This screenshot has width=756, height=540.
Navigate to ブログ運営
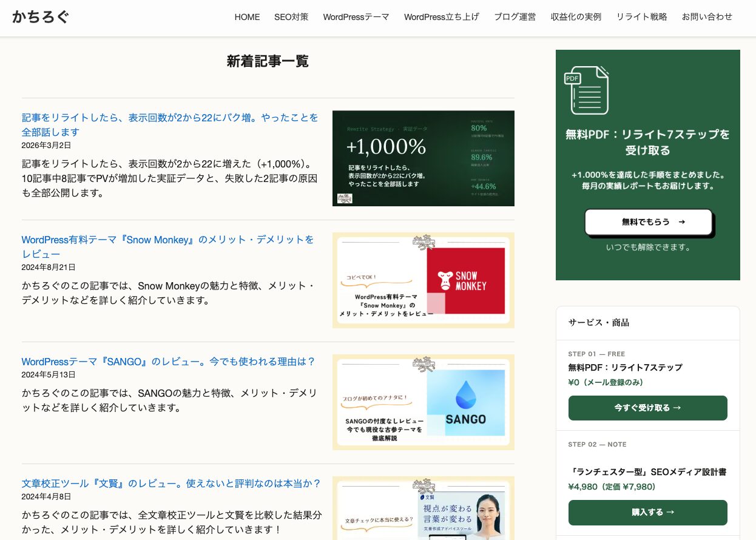tap(515, 17)
